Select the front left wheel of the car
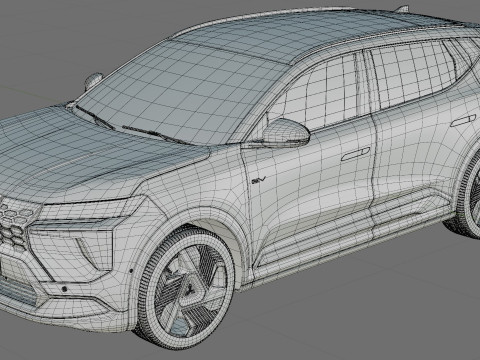The height and width of the screenshot is (360, 480). tap(185, 287)
